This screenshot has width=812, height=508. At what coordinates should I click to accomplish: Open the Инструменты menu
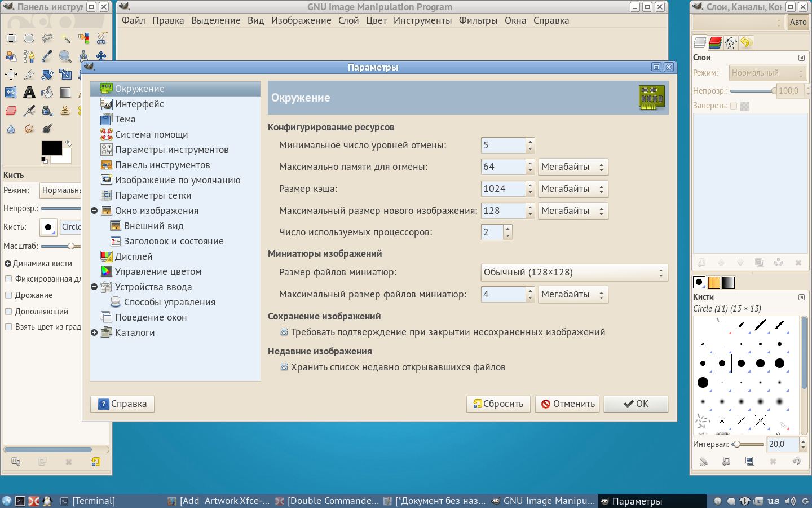click(422, 21)
